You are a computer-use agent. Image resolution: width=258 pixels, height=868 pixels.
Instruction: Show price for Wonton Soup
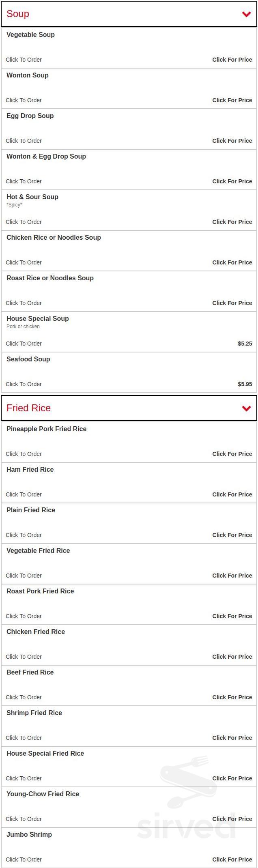(232, 100)
